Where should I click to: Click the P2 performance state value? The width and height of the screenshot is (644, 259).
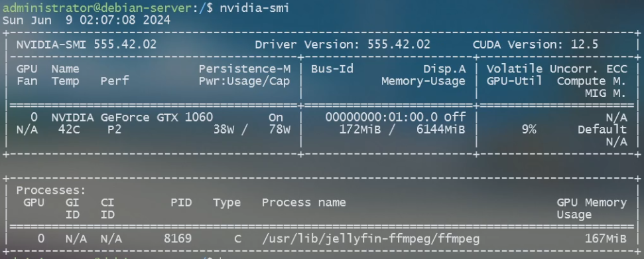pyautogui.click(x=114, y=130)
